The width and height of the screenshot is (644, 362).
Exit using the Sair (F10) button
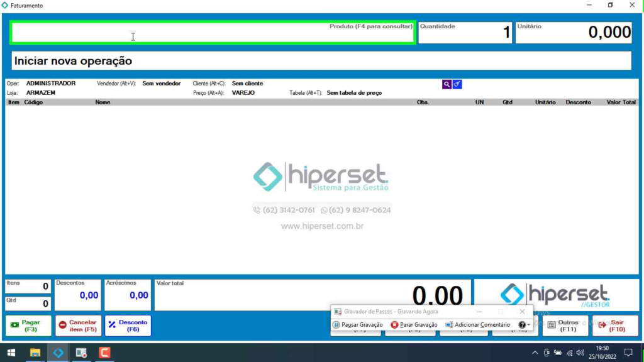click(x=614, y=326)
